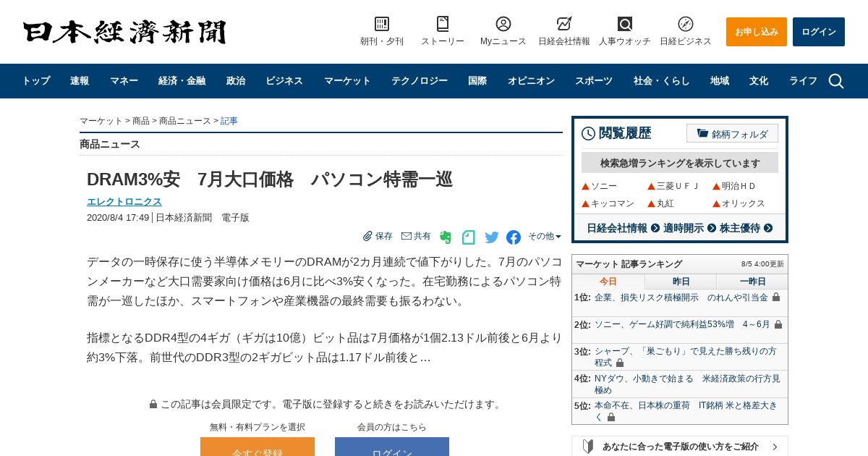Open 文化 navigation item
Screen dimensions: 868x456
tap(759, 81)
